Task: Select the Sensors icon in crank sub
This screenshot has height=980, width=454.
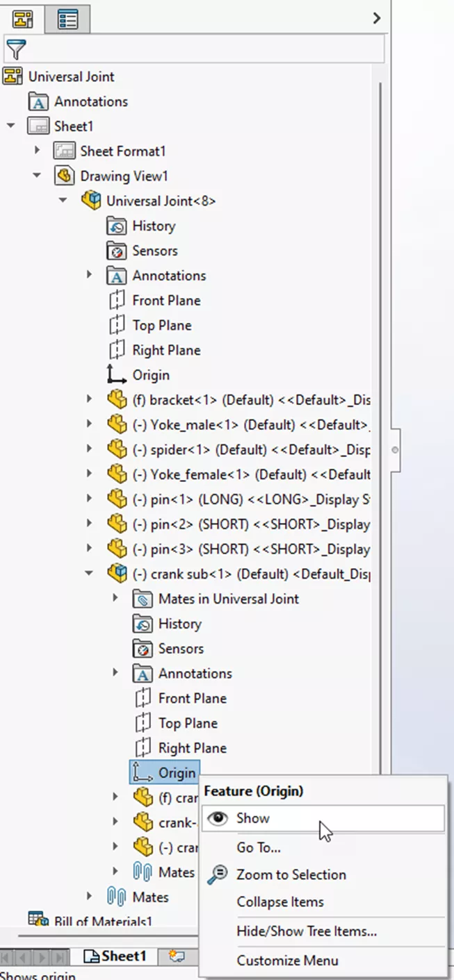Action: click(141, 648)
